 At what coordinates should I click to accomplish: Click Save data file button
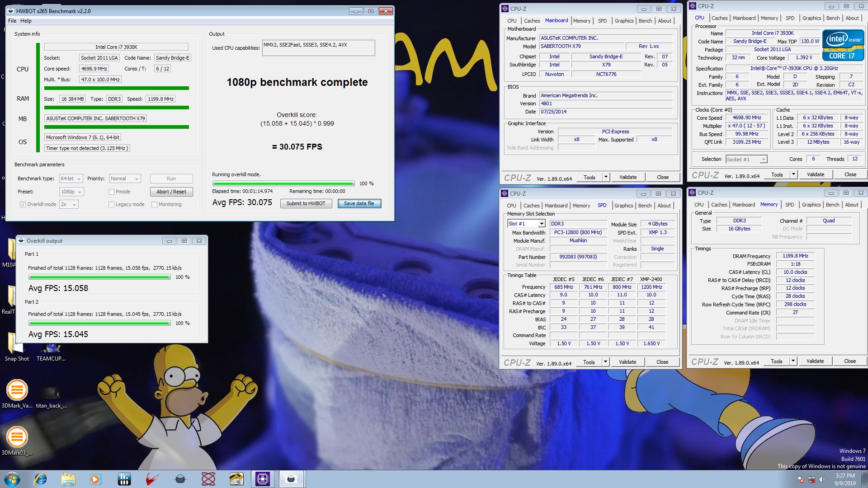(359, 203)
